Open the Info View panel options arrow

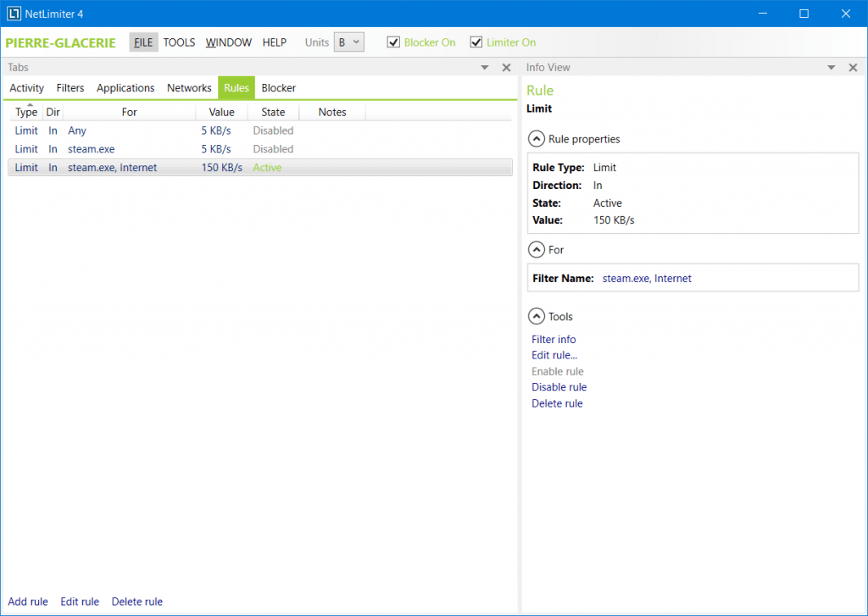point(832,67)
